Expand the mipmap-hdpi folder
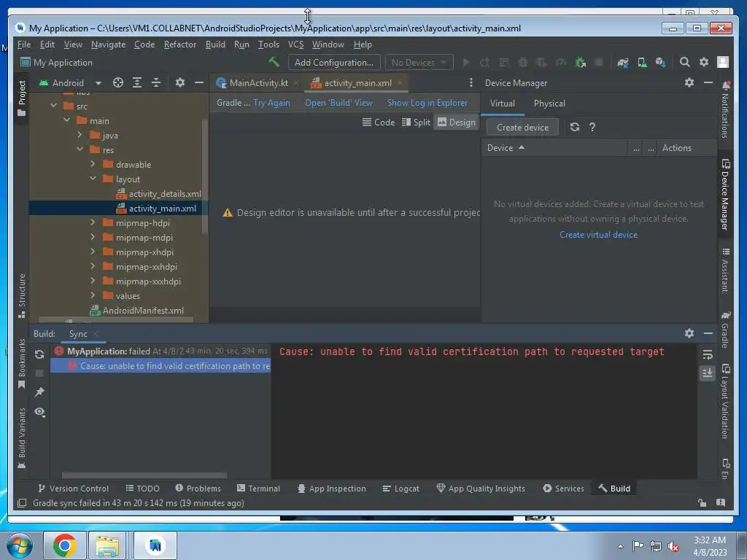 point(93,222)
